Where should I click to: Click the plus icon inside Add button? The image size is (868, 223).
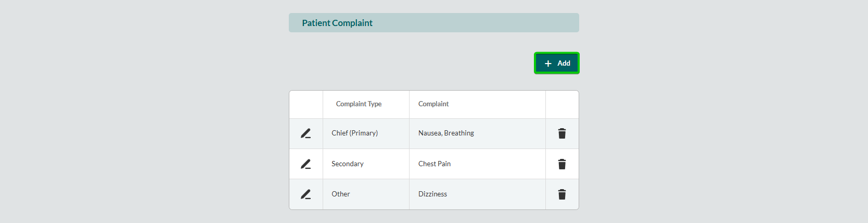(548, 64)
